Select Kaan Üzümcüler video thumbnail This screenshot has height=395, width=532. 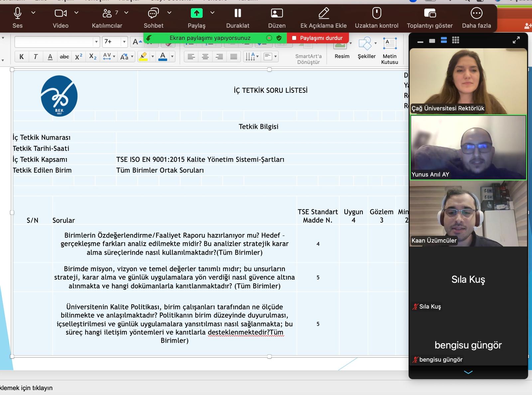[x=468, y=214]
